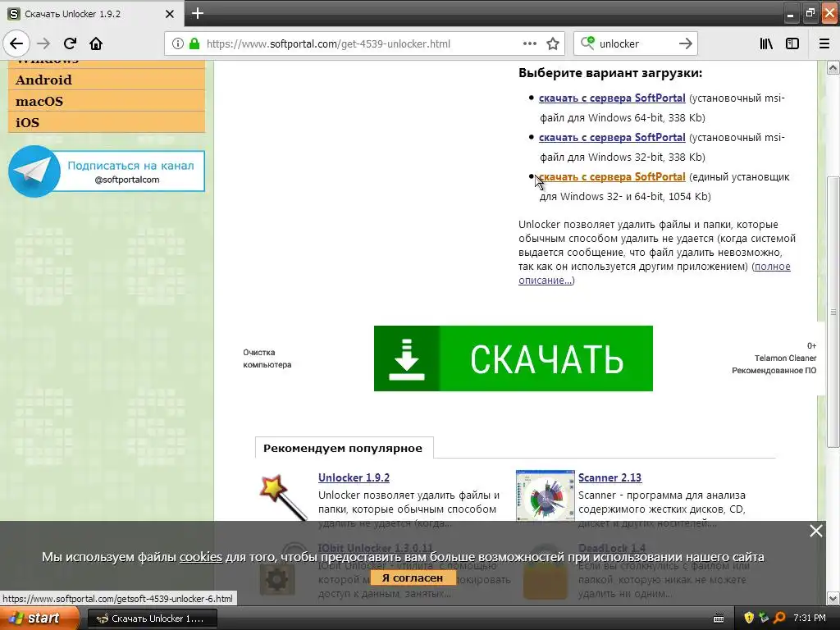Viewport: 840px width, 630px height.
Task: Close the cookie notice with the X
Action: click(816, 531)
